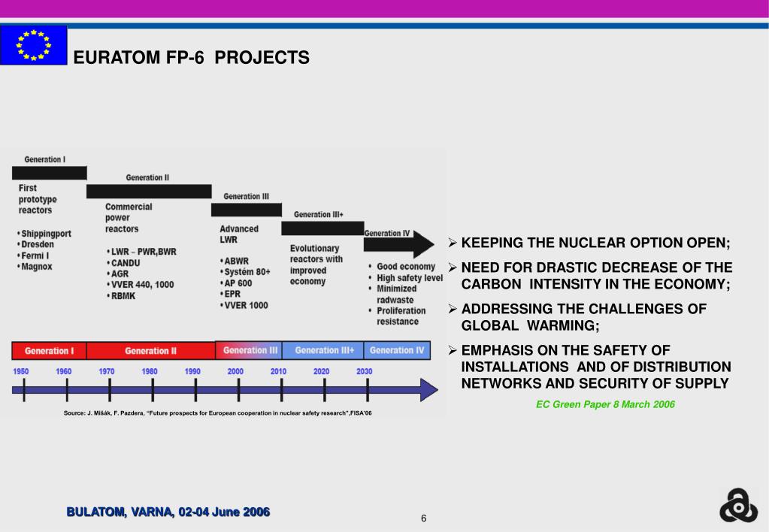Screen dimensions: 769x532
Task: Click the 1960 timeline year marker
Action: (x=64, y=371)
